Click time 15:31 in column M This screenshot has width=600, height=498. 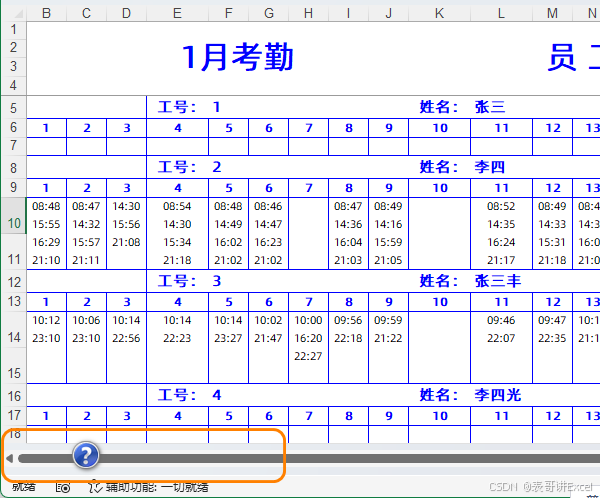pos(552,242)
